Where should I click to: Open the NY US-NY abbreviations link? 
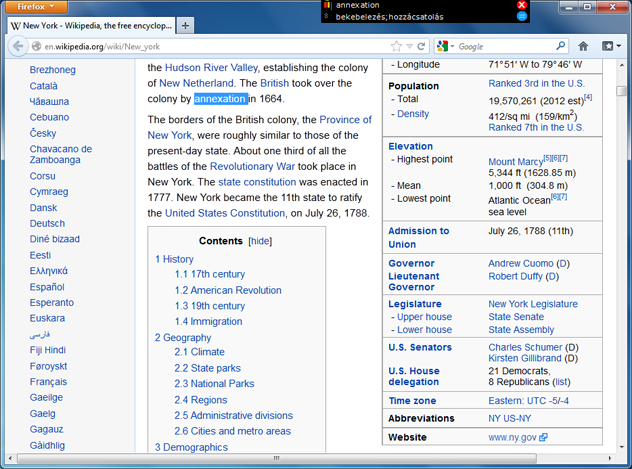pyautogui.click(x=509, y=419)
